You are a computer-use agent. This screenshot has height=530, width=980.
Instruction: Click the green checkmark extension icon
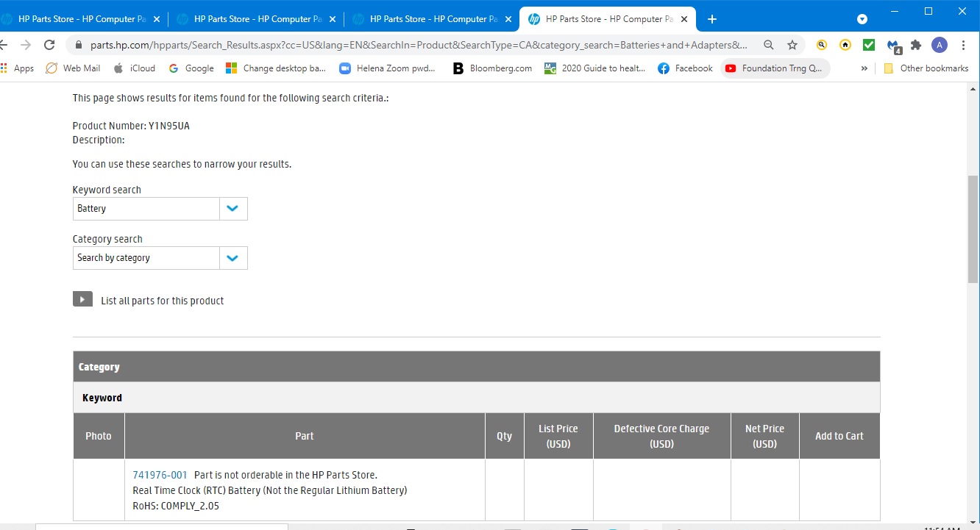click(869, 45)
